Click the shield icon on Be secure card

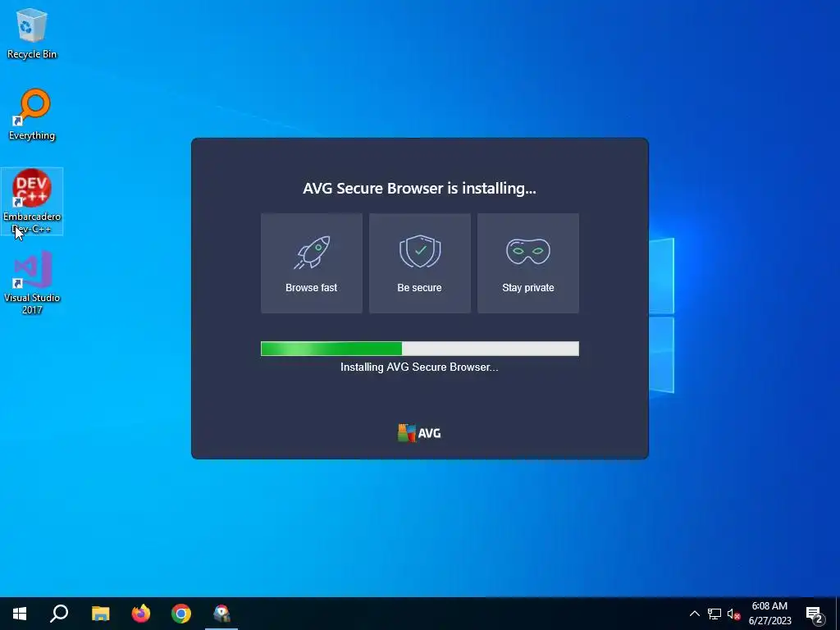pyautogui.click(x=420, y=251)
